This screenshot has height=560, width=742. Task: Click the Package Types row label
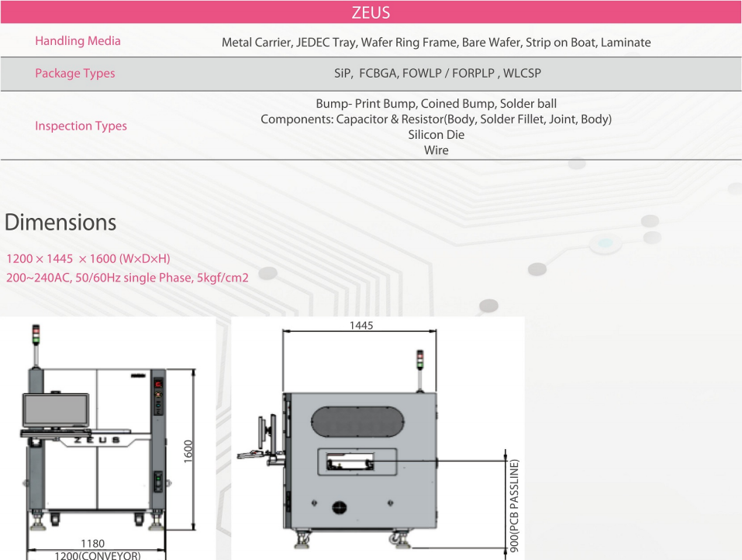pyautogui.click(x=74, y=74)
